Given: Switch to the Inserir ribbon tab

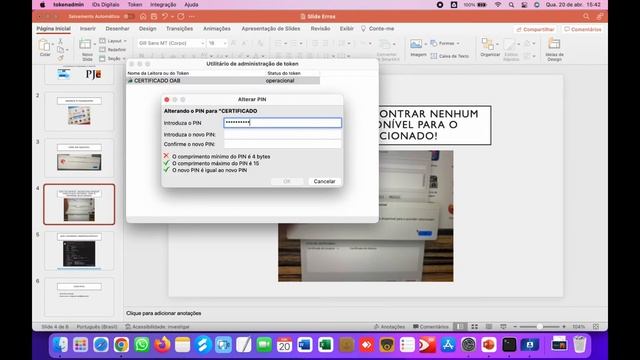Looking at the screenshot, I should tap(88, 29).
